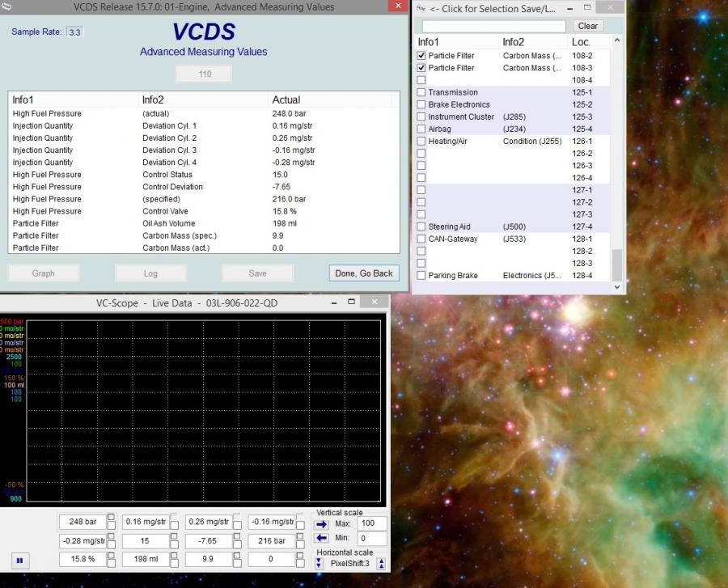Viewport: 728px width, 588px height.
Task: Maximize the VC-Scope Live Data window
Action: click(x=351, y=303)
